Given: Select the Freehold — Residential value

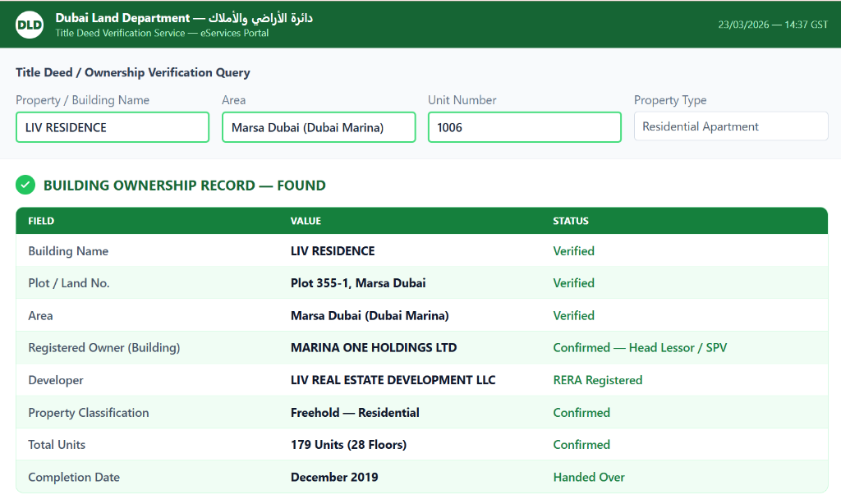Looking at the screenshot, I should point(355,413).
